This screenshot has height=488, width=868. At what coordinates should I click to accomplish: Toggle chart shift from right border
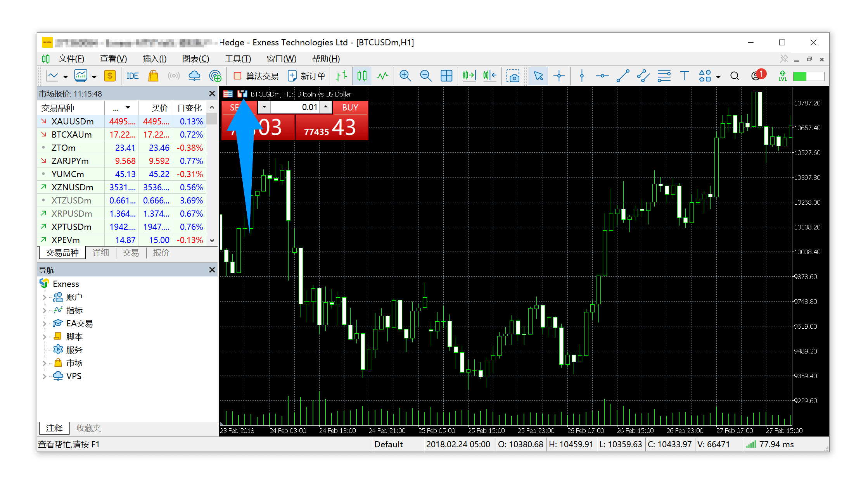[490, 76]
